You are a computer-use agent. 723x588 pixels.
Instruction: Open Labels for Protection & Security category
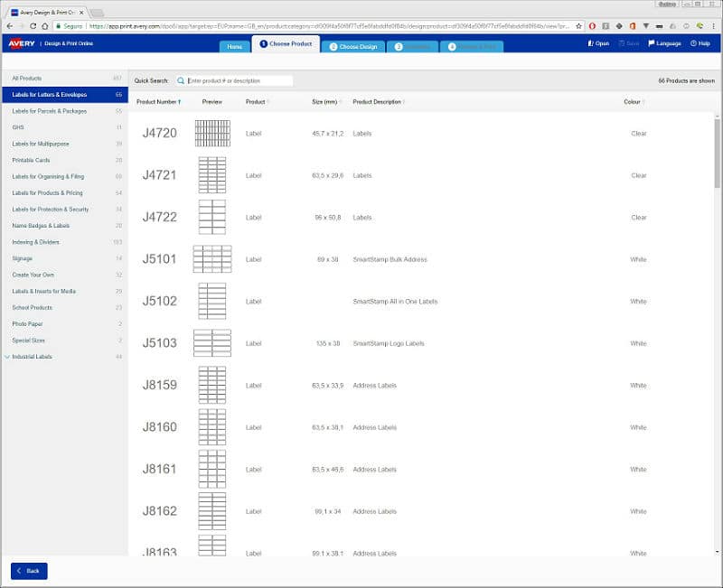64,210
